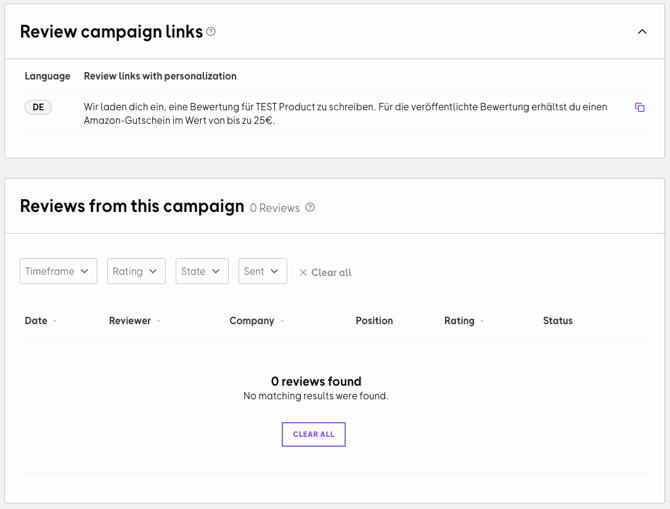
Task: Select the German invitation message text
Action: point(345,113)
